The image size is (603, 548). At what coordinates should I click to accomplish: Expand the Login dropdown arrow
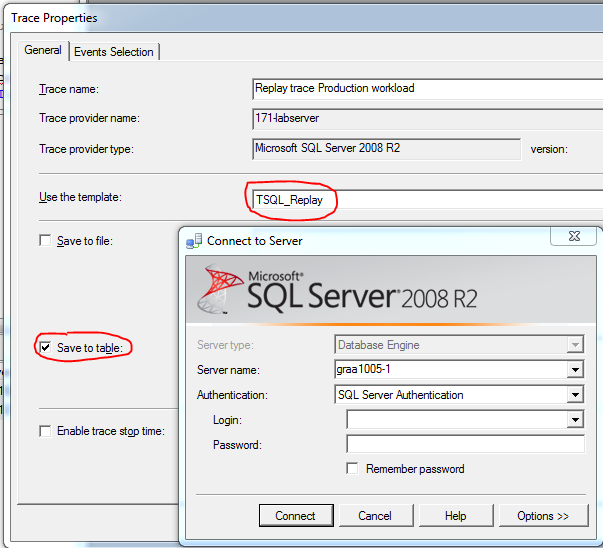(x=575, y=420)
